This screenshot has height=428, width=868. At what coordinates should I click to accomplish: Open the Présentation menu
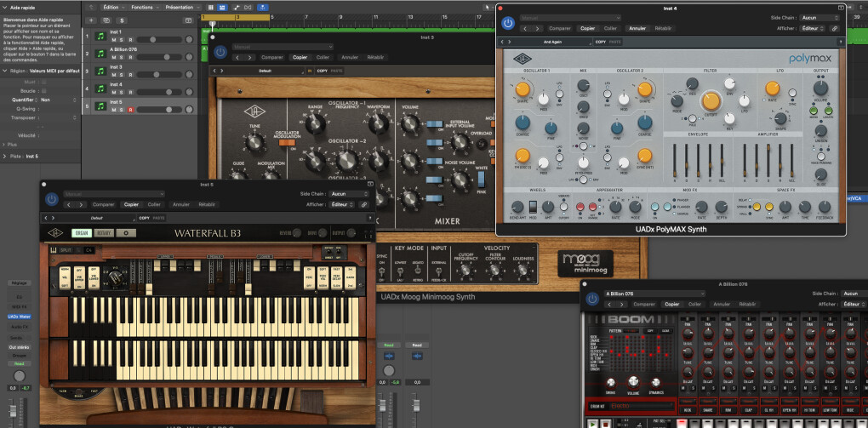pos(181,7)
